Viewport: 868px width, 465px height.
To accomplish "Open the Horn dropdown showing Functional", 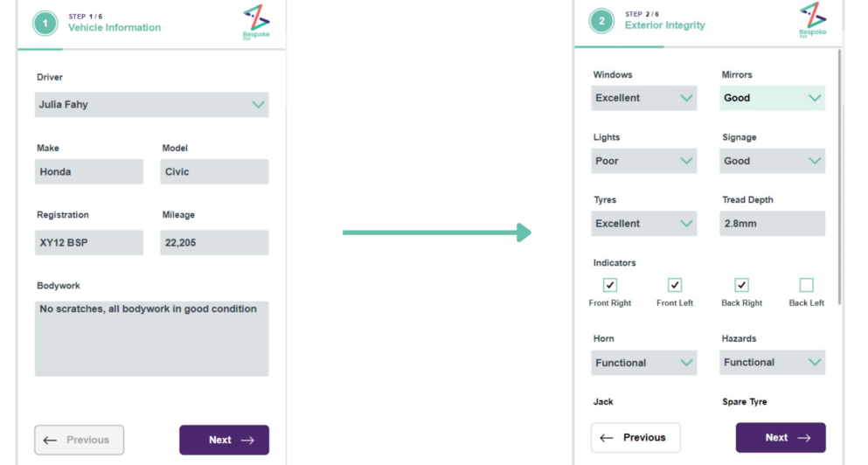I will (x=644, y=363).
